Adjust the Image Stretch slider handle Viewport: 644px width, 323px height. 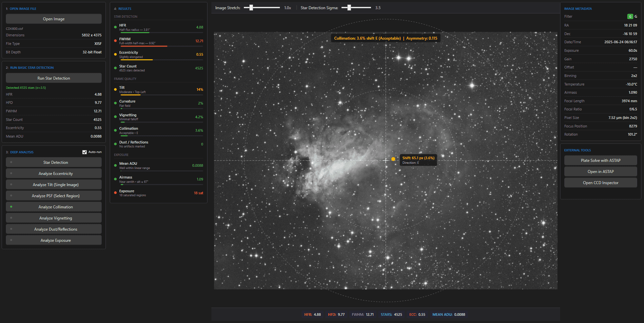(251, 8)
